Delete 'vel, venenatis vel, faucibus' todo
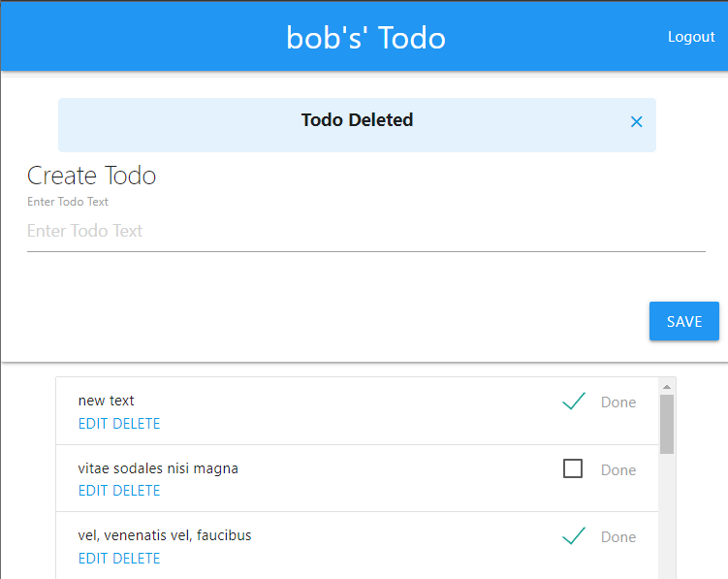The height and width of the screenshot is (579, 728). coord(137,559)
